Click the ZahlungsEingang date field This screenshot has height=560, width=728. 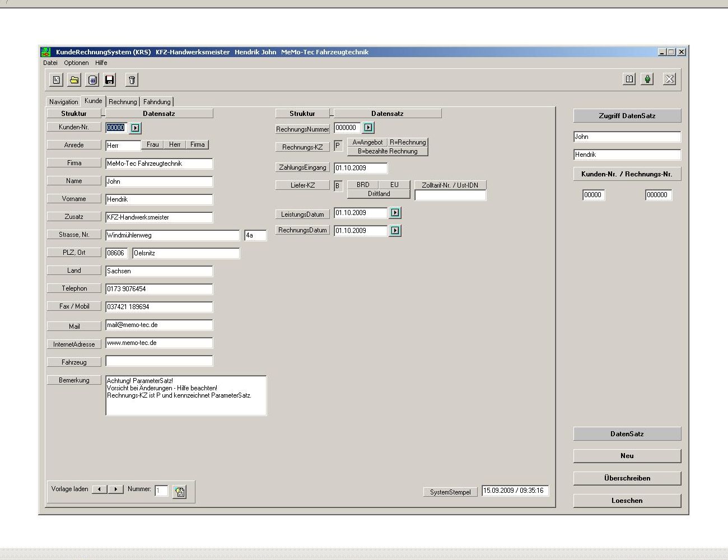(361, 168)
